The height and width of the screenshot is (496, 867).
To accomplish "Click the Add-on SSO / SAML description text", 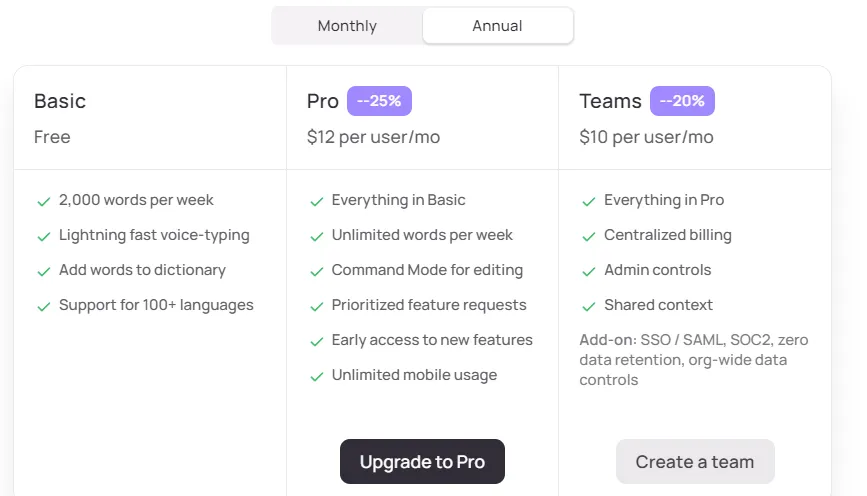I will [694, 360].
